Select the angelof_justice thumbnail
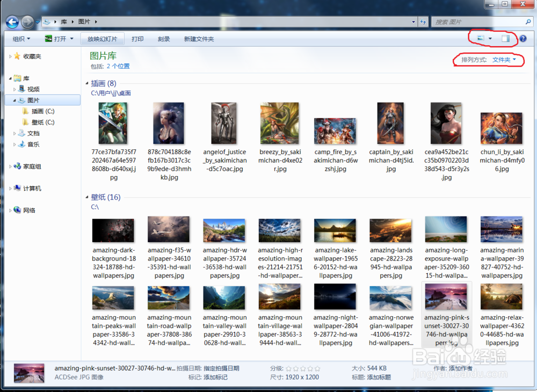537x392 pixels. tap(224, 124)
